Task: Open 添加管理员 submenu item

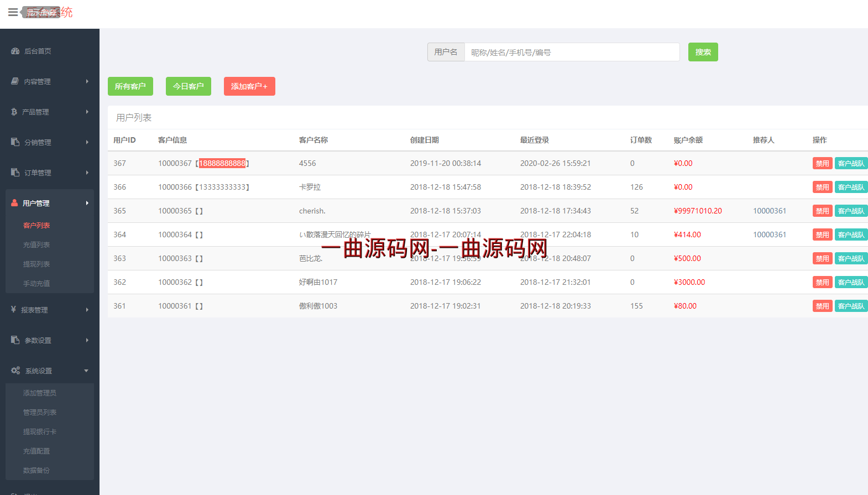Action: tap(40, 393)
